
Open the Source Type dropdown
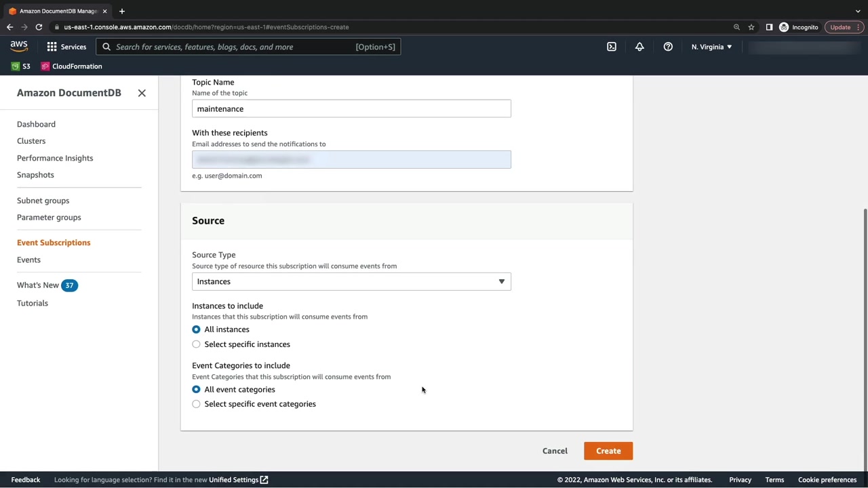[351, 282]
